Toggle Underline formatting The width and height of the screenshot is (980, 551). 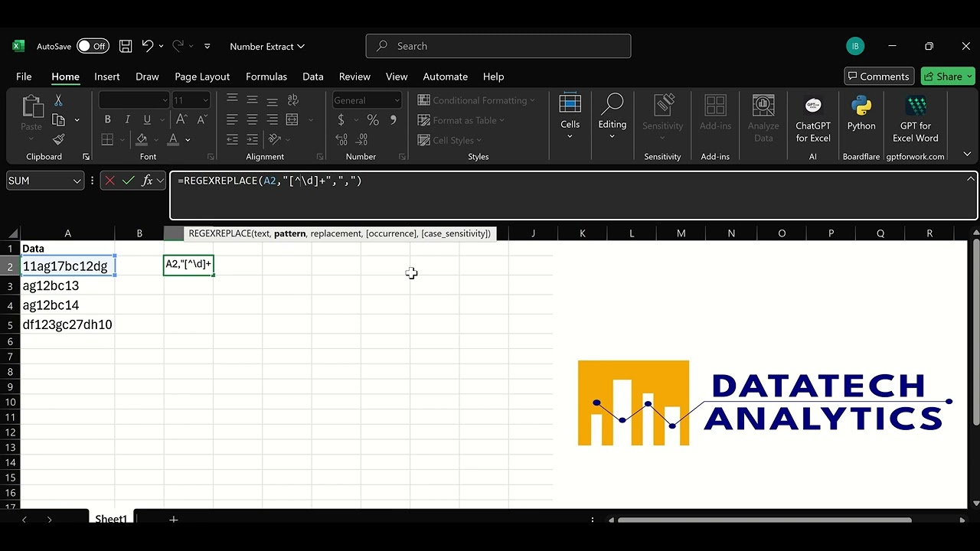(147, 120)
